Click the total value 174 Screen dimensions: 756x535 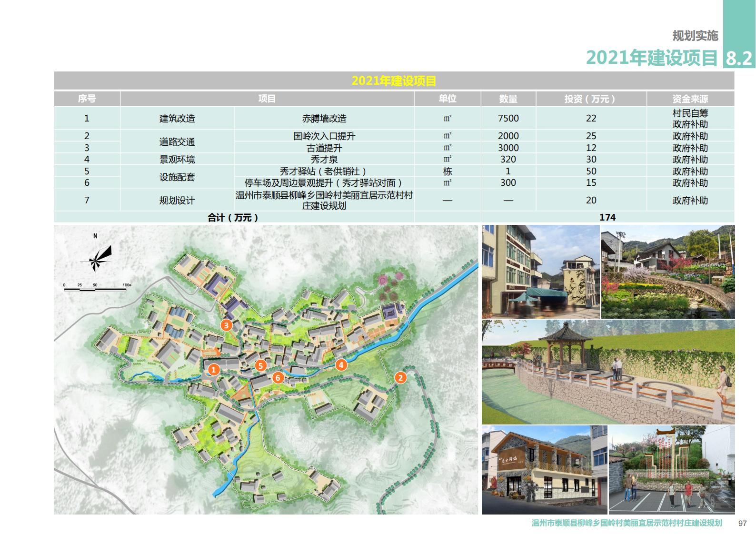click(607, 217)
